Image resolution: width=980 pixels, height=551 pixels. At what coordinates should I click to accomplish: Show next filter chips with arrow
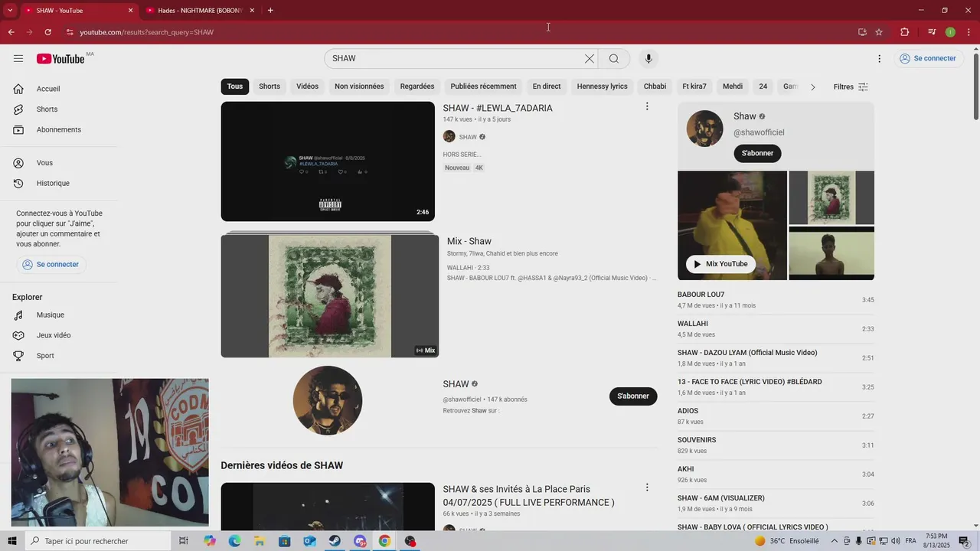point(812,86)
